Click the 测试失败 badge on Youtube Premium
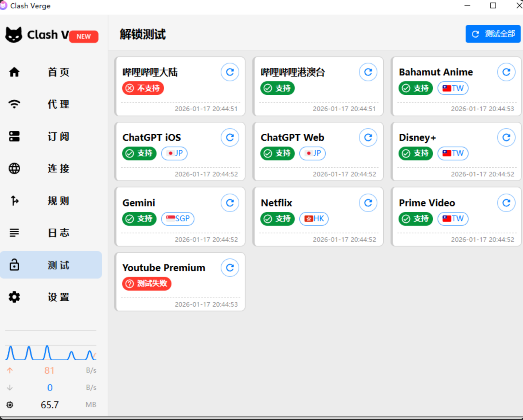523x420 pixels. point(147,284)
